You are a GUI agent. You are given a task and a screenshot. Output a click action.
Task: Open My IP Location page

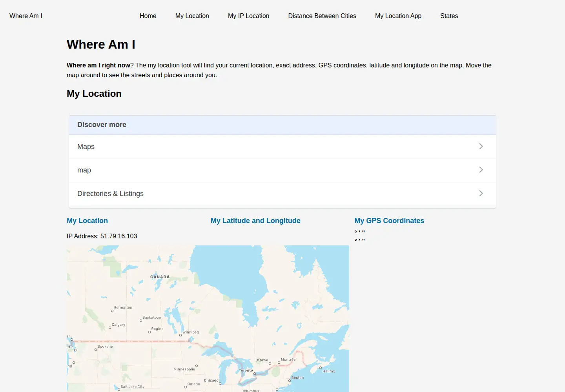249,16
